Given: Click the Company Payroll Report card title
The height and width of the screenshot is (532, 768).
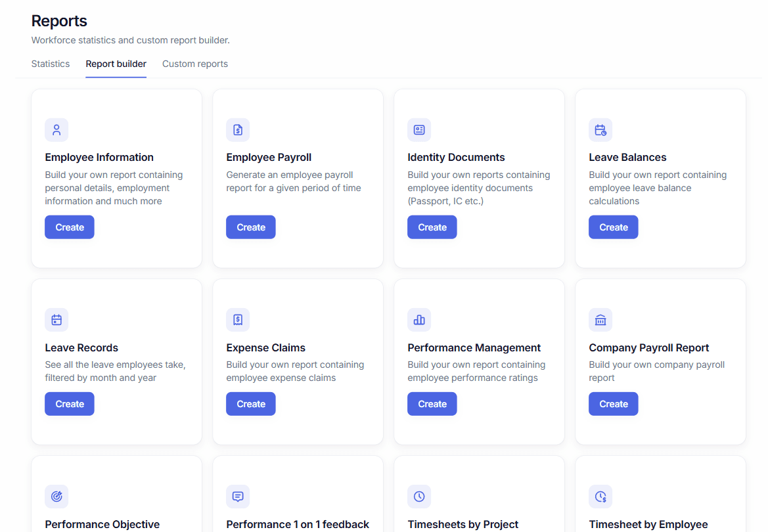Looking at the screenshot, I should tap(649, 348).
